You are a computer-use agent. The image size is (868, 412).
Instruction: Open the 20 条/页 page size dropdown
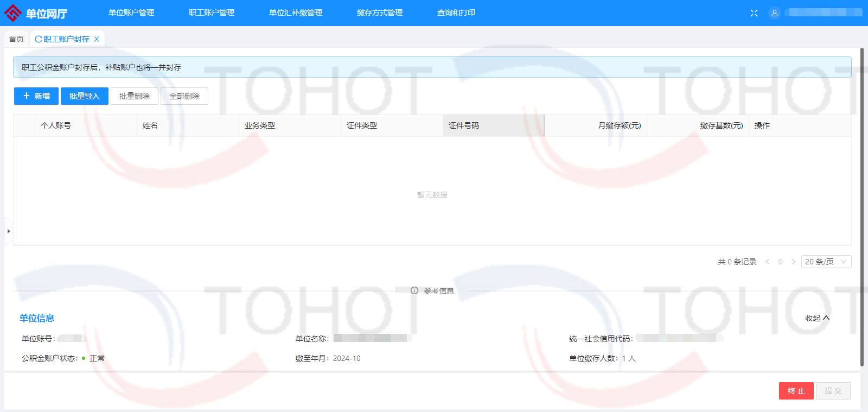click(826, 262)
